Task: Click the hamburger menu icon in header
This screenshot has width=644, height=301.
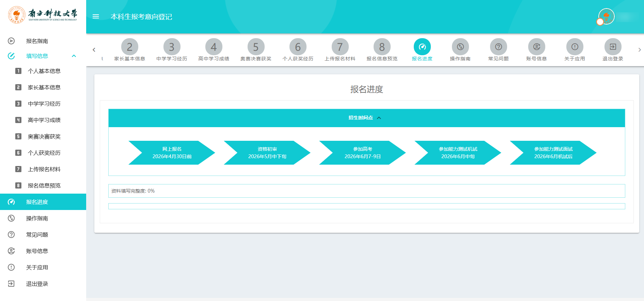Action: pyautogui.click(x=96, y=17)
